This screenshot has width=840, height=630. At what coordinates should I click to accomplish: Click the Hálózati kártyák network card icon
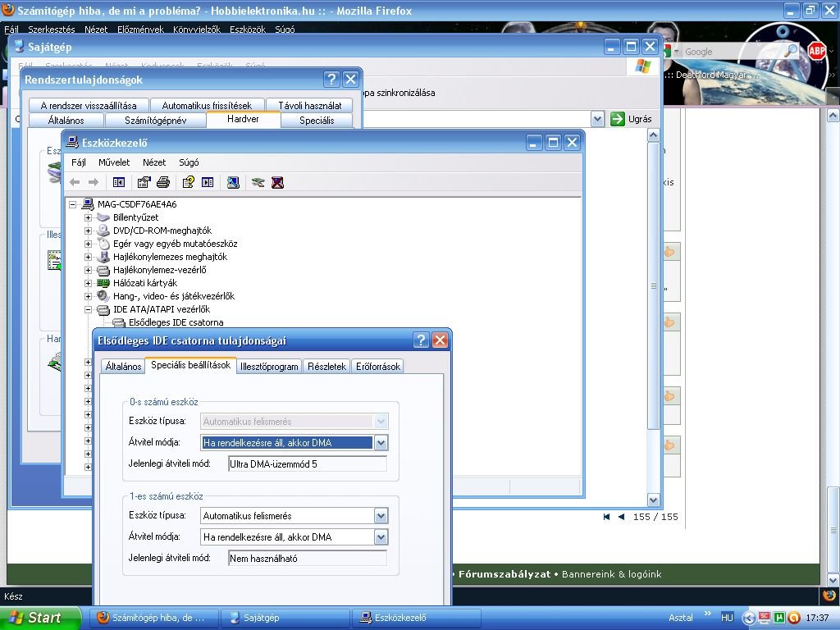[103, 283]
